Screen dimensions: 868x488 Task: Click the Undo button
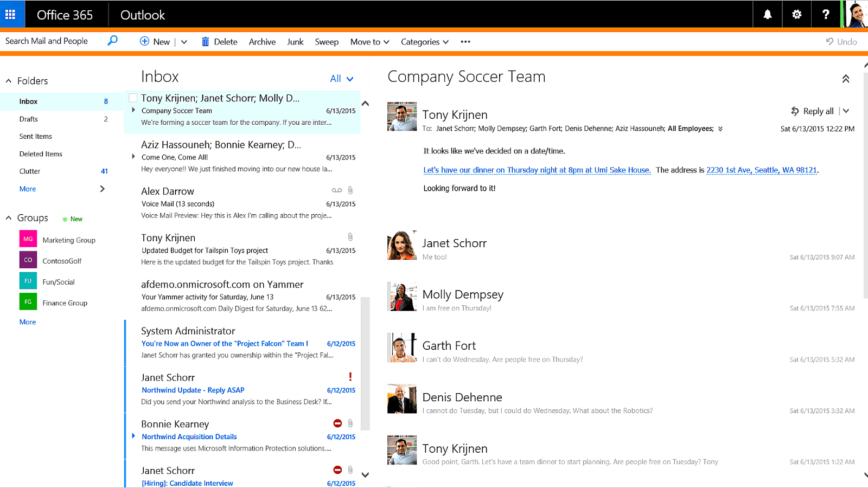pos(841,42)
